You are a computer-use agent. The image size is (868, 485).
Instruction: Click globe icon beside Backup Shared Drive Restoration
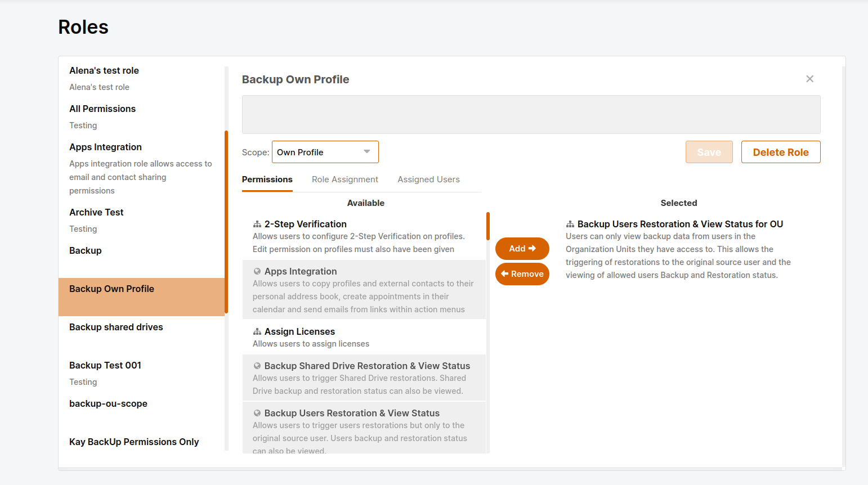(257, 366)
